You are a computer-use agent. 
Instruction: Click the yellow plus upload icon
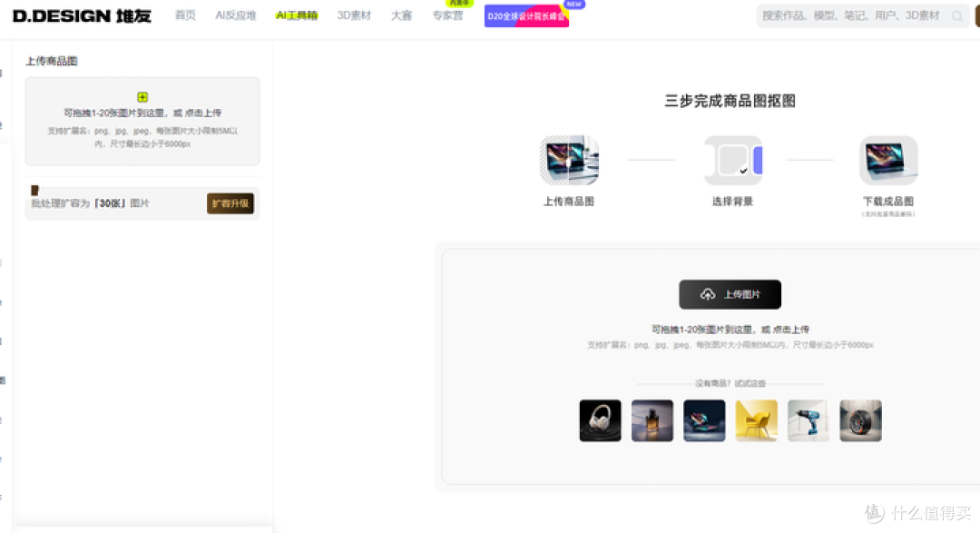tap(142, 97)
